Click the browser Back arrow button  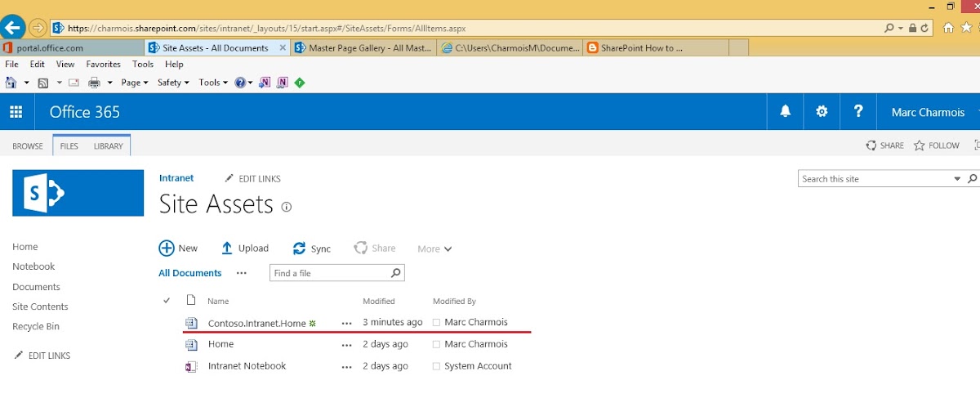pos(13,27)
